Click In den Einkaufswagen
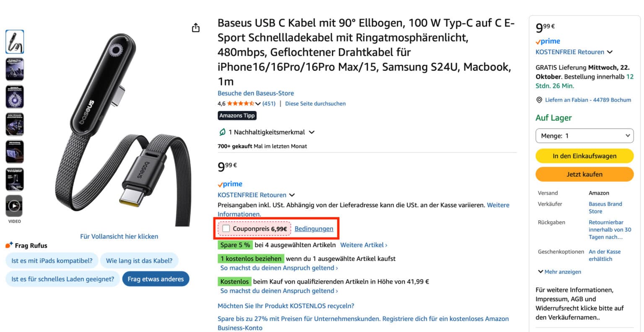The height and width of the screenshot is (332, 644). click(584, 156)
